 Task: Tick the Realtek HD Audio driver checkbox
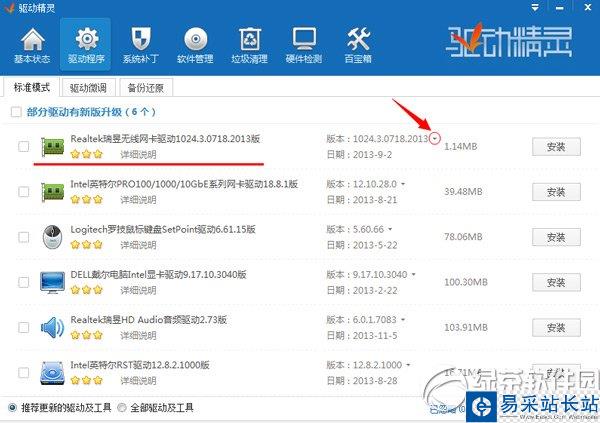tap(24, 328)
